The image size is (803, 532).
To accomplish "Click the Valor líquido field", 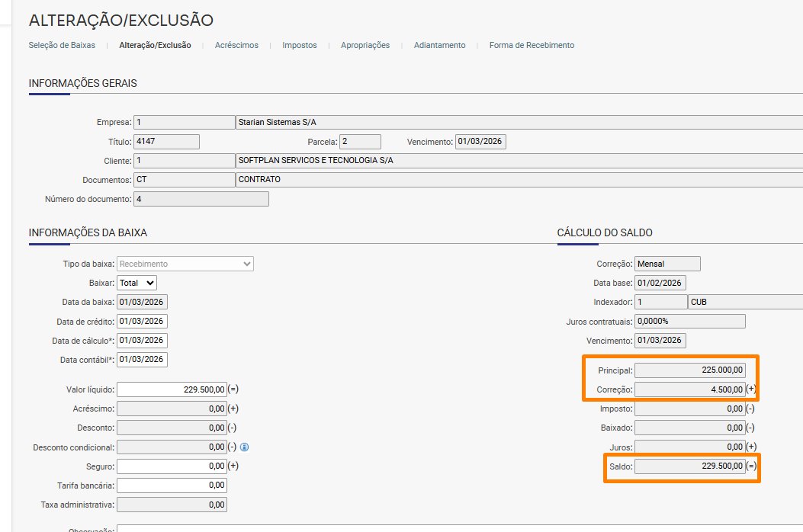I will pyautogui.click(x=172, y=389).
